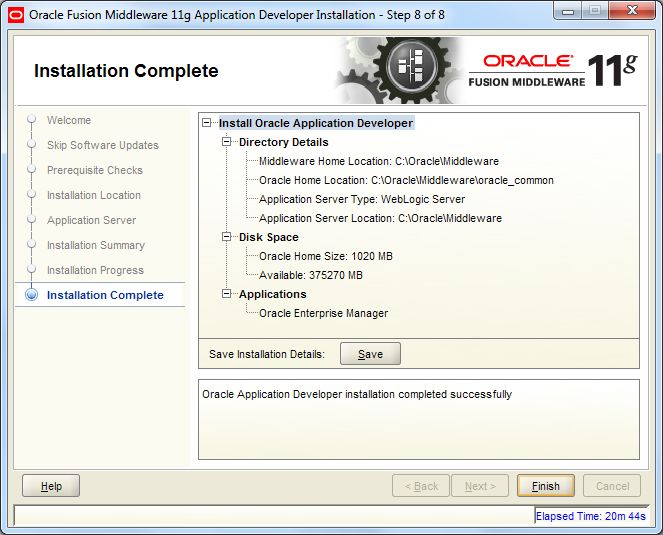Viewport: 663px width, 535px height.
Task: Click the Save Installation Details label
Action: [267, 354]
